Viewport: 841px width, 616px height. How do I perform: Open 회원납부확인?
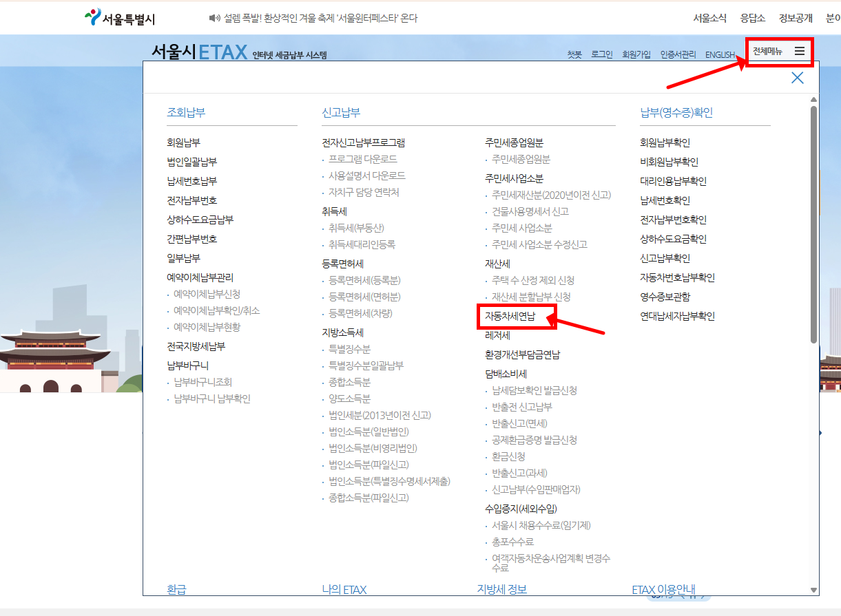[665, 142]
